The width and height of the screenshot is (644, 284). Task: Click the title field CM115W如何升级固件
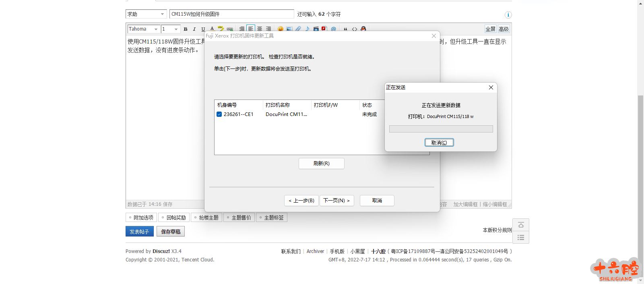pyautogui.click(x=232, y=14)
